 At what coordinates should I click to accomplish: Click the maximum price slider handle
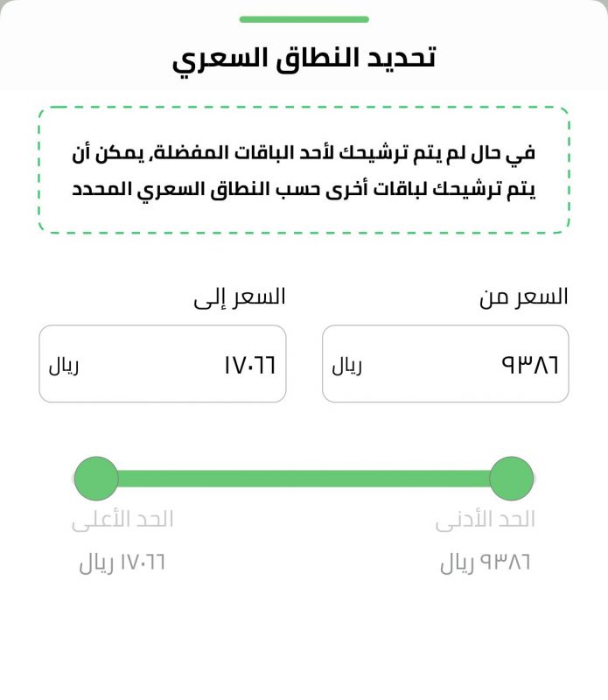click(96, 479)
